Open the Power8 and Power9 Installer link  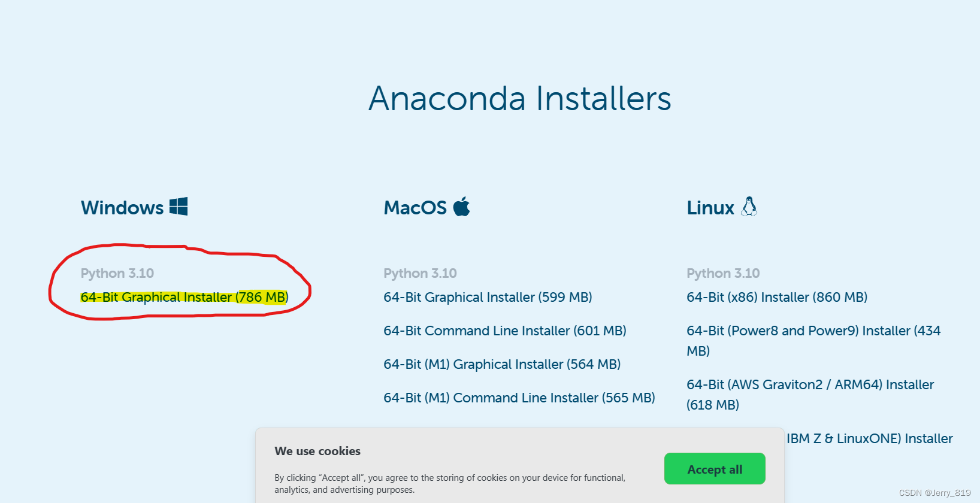(813, 331)
